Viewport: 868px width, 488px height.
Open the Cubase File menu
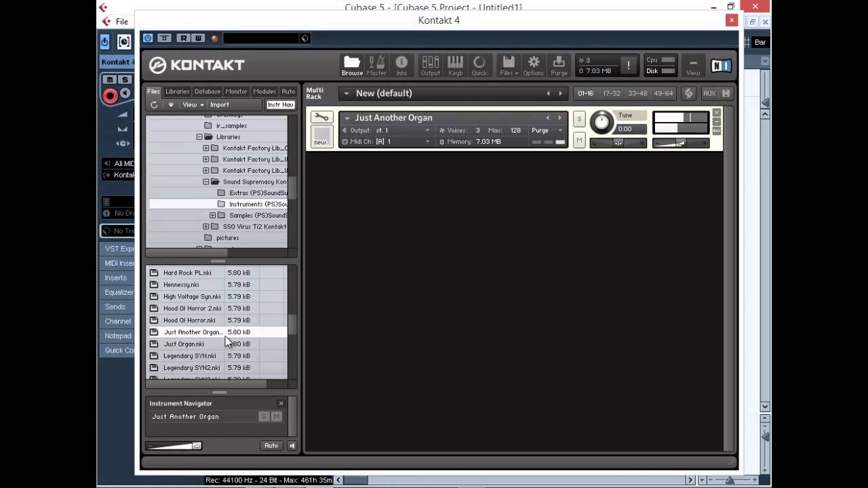121,22
